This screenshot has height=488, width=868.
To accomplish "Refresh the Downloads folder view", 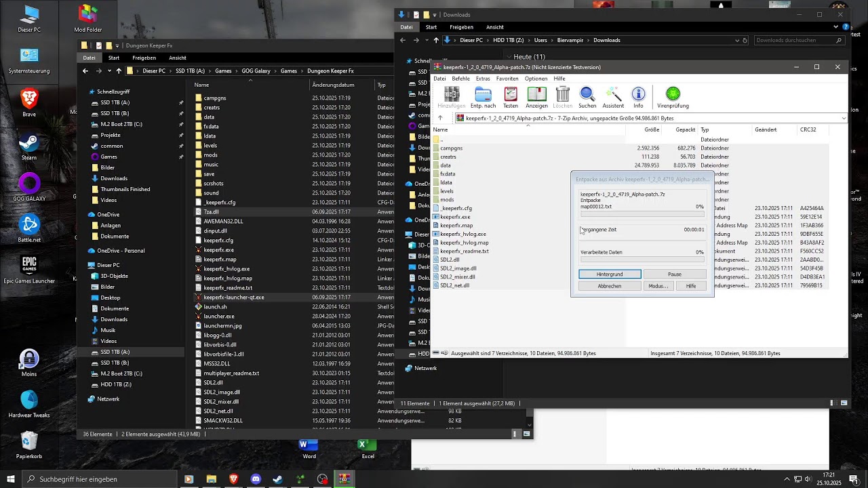I will coord(745,40).
